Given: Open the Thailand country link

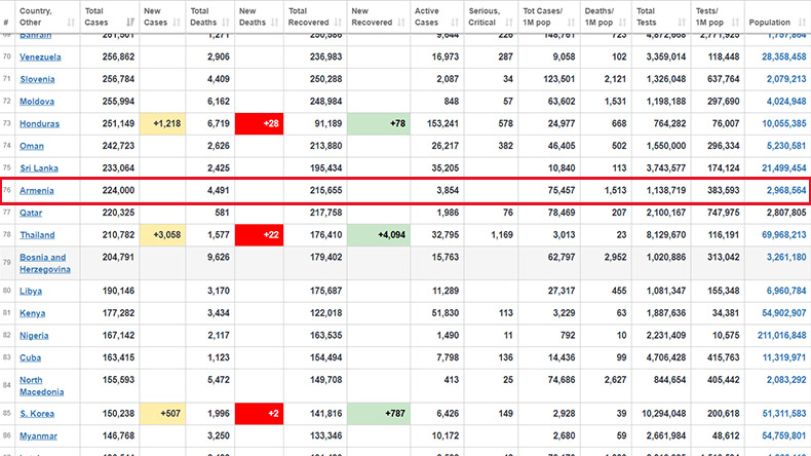Looking at the screenshot, I should (37, 235).
